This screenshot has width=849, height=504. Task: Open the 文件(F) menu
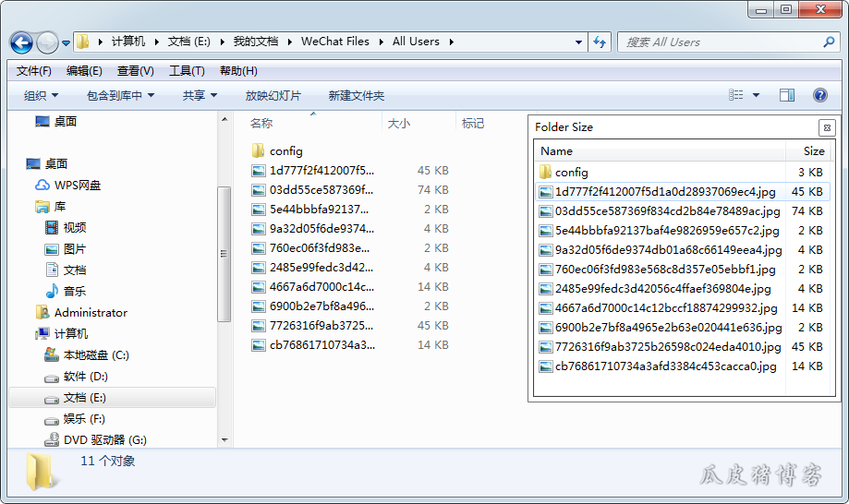33,71
